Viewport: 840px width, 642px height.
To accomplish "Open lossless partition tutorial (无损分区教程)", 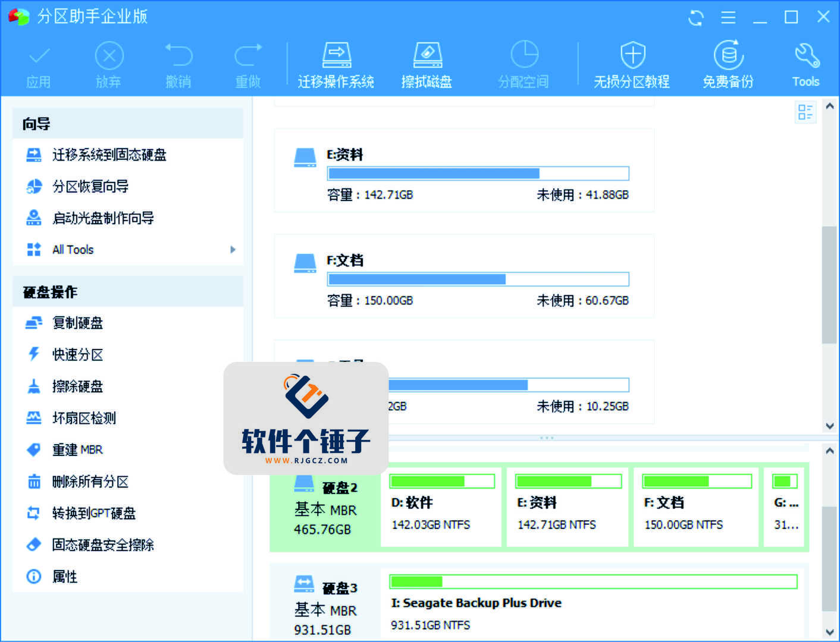I will 632,65.
